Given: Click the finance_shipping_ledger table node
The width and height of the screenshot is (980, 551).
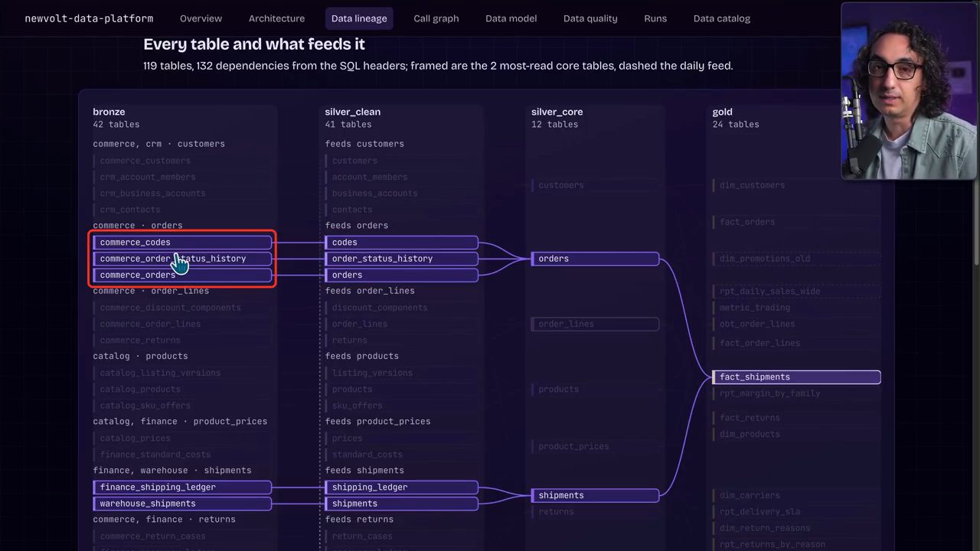Looking at the screenshot, I should point(182,487).
